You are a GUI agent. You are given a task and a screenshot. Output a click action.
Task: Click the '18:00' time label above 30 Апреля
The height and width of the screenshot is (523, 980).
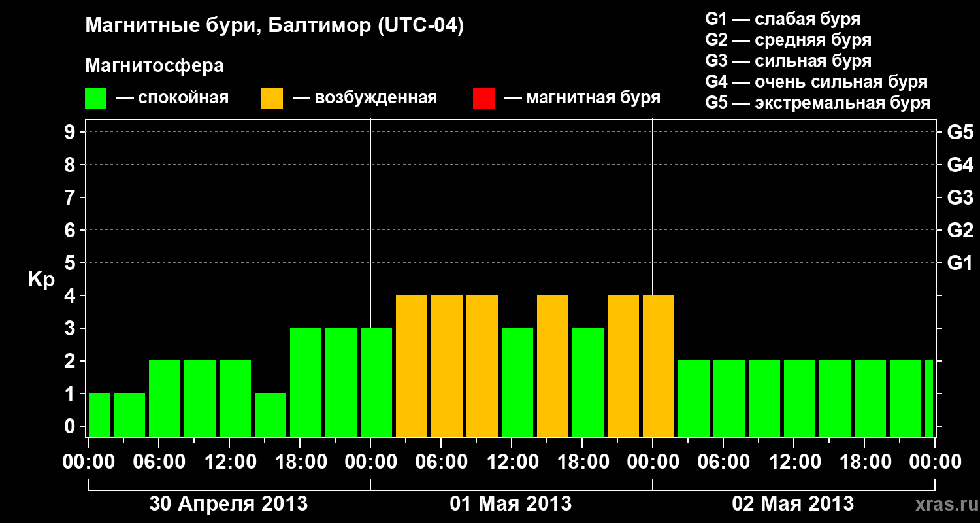point(300,462)
